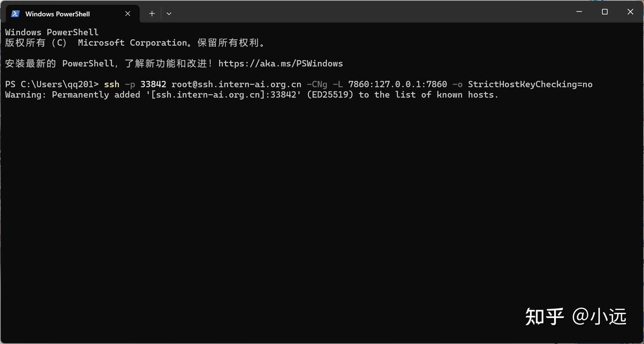Click the ssh command text

click(111, 84)
